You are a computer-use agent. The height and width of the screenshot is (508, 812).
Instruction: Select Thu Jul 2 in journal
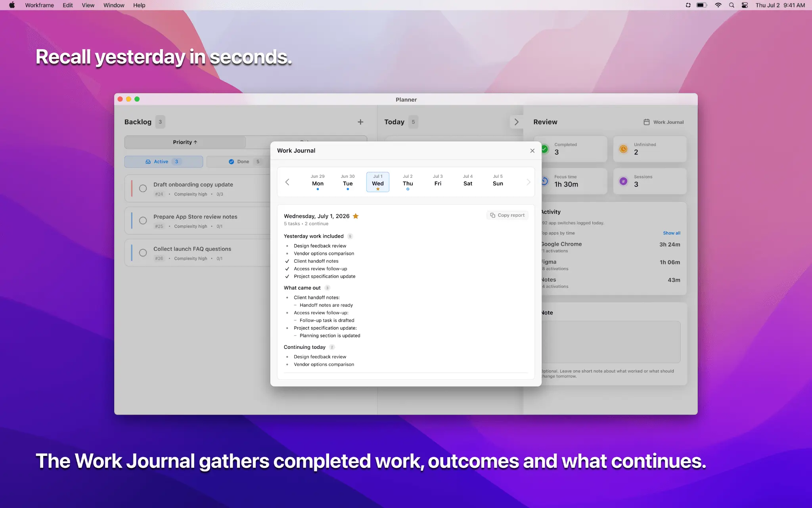point(408,182)
